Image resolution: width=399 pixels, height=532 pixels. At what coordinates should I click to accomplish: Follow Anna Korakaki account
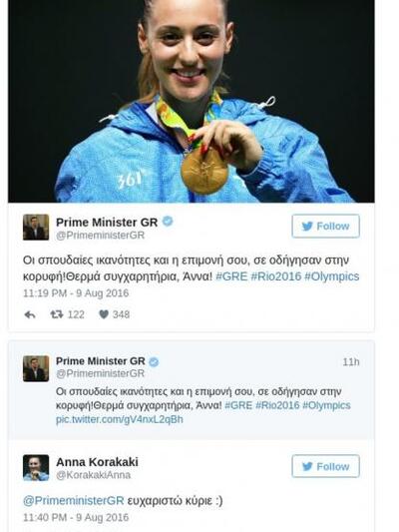point(325,466)
